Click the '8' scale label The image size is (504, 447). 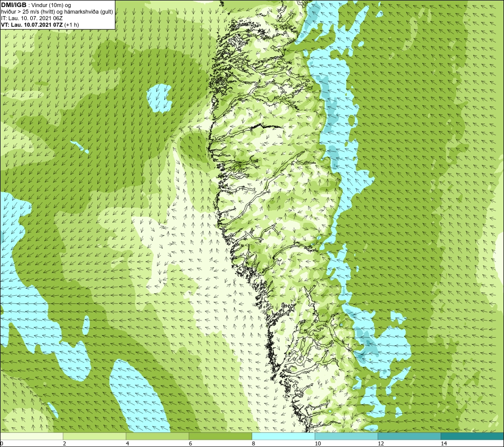click(254, 443)
